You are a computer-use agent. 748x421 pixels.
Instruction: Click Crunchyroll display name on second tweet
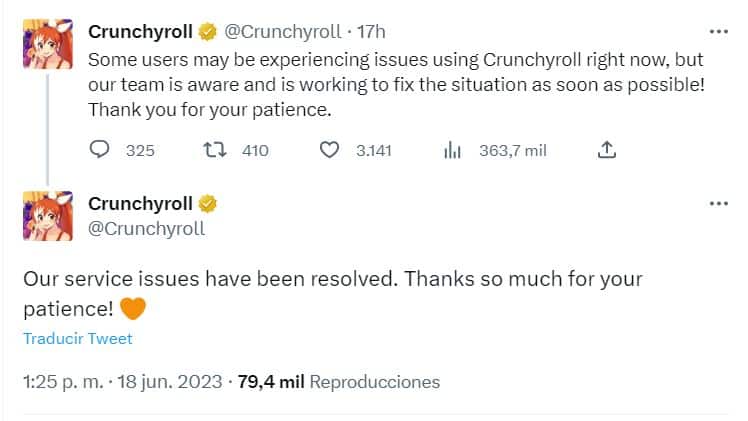click(140, 204)
